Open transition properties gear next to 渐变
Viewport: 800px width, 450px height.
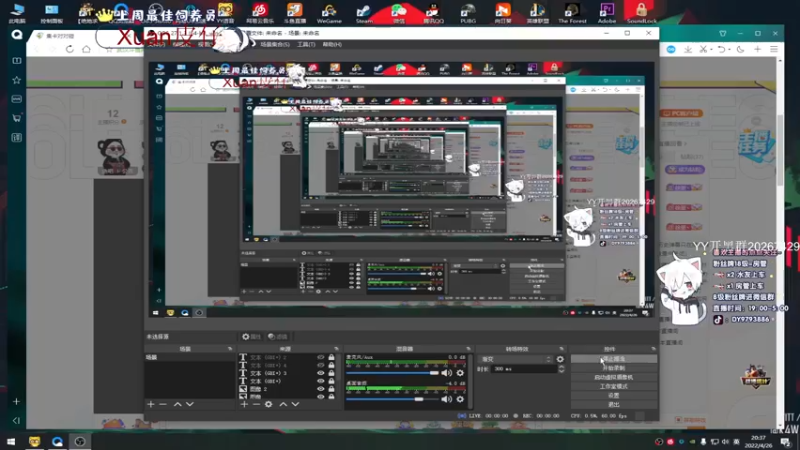click(x=560, y=359)
